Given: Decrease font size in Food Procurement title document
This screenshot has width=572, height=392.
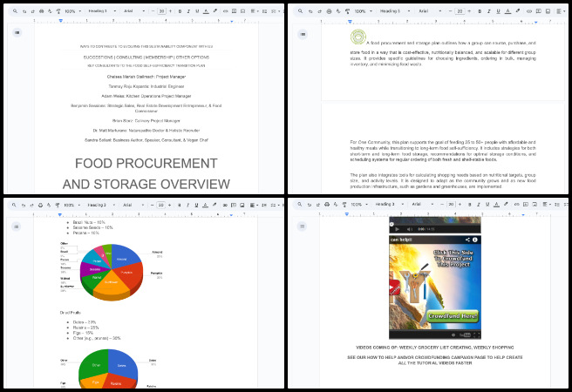Looking at the screenshot, I should tap(153, 11).
